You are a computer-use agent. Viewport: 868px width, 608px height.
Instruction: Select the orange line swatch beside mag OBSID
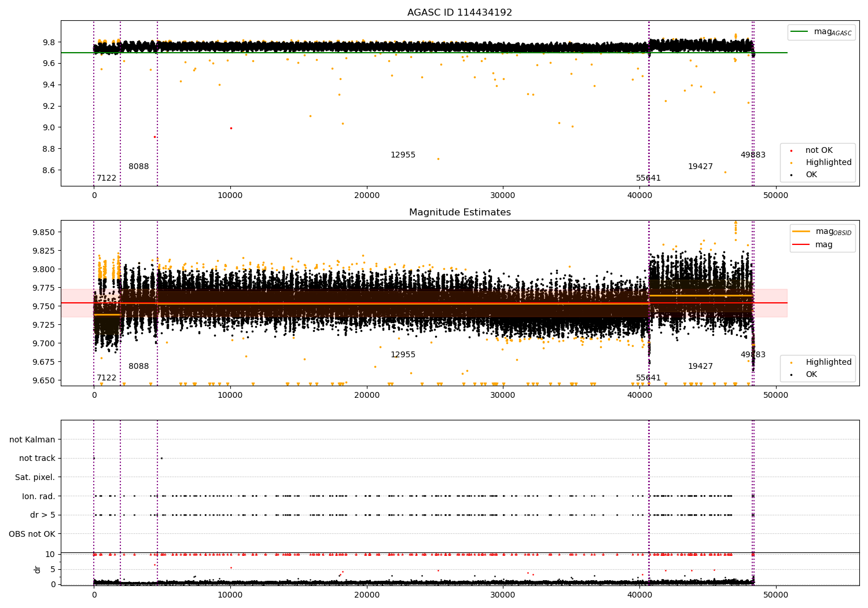coord(801,232)
